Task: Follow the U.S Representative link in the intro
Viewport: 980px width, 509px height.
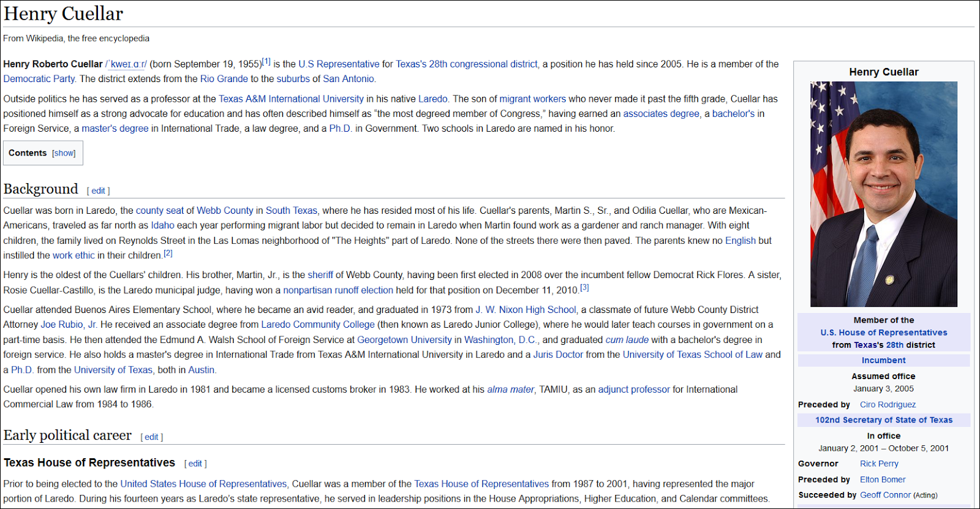Action: tap(339, 64)
